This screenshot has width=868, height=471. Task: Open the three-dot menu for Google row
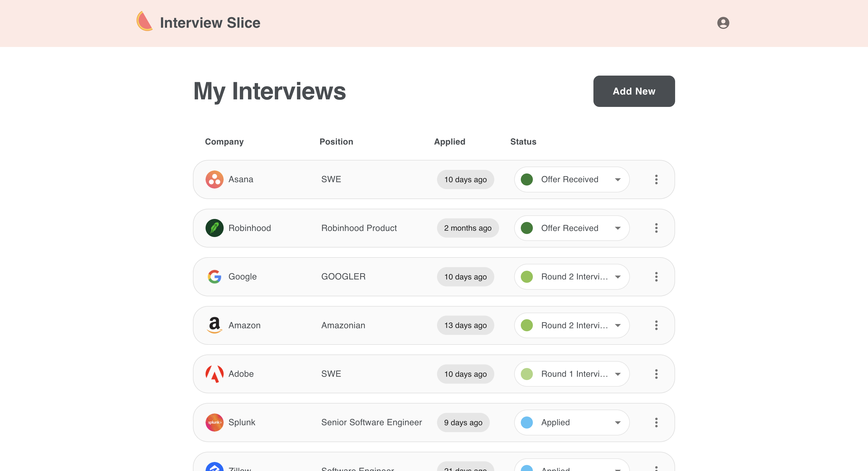click(656, 276)
